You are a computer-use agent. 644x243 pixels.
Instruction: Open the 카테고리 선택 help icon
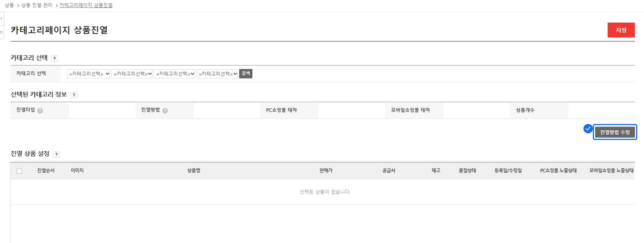pos(55,59)
